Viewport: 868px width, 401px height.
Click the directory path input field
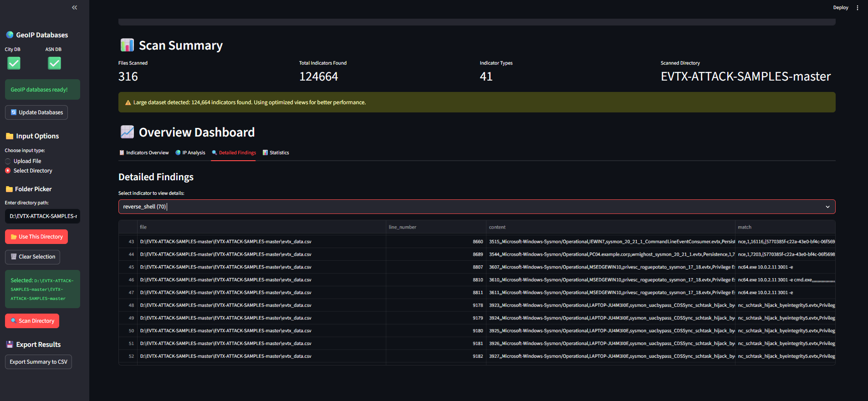coord(42,216)
